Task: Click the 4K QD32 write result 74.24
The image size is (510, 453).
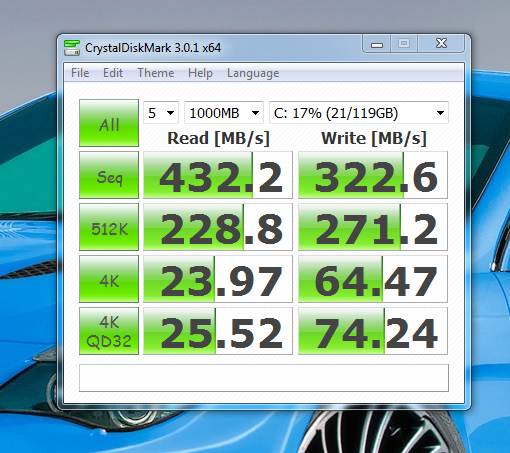Action: 373,331
